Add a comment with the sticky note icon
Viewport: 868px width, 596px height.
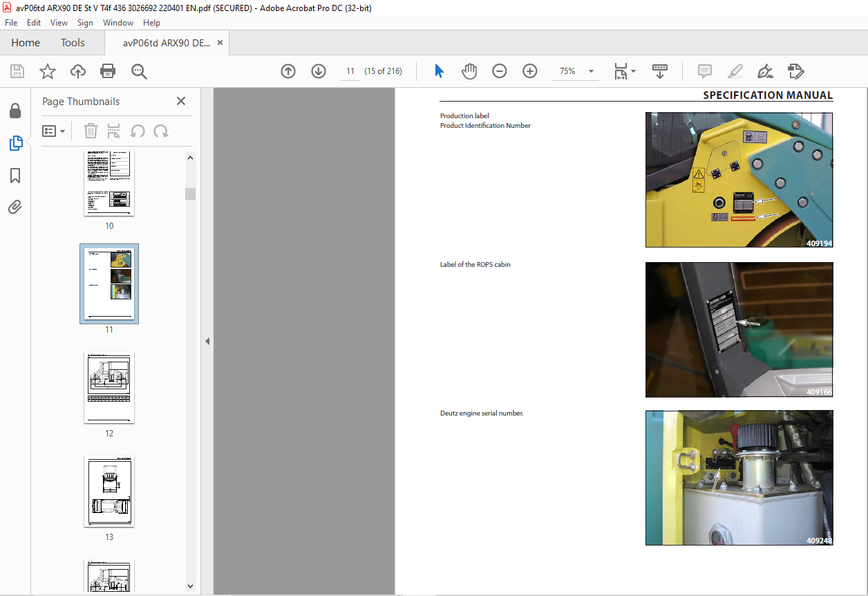(705, 71)
